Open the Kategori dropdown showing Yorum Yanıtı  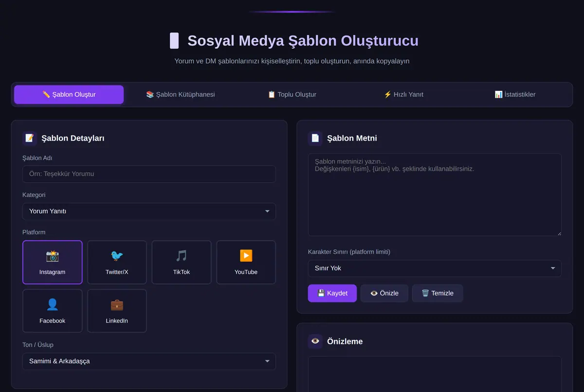click(x=149, y=211)
